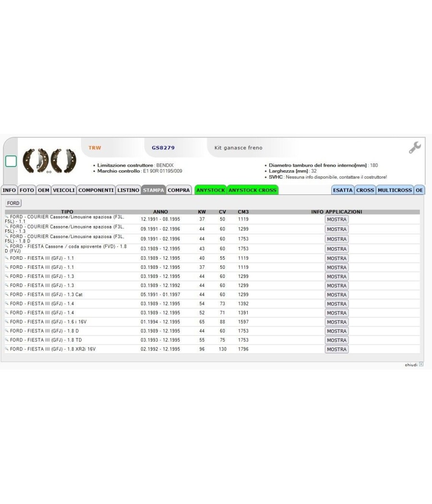Open the COMPONENTI tab
This screenshot has height=504, width=432.
click(96, 190)
